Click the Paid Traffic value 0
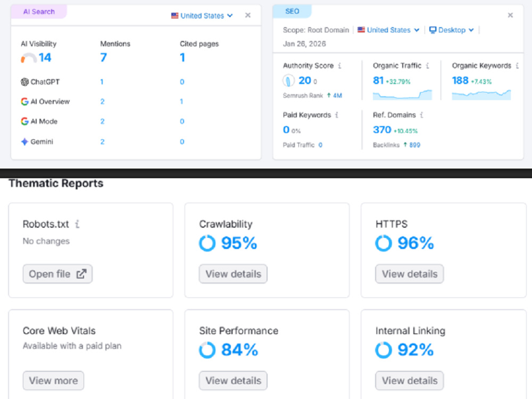 (320, 145)
